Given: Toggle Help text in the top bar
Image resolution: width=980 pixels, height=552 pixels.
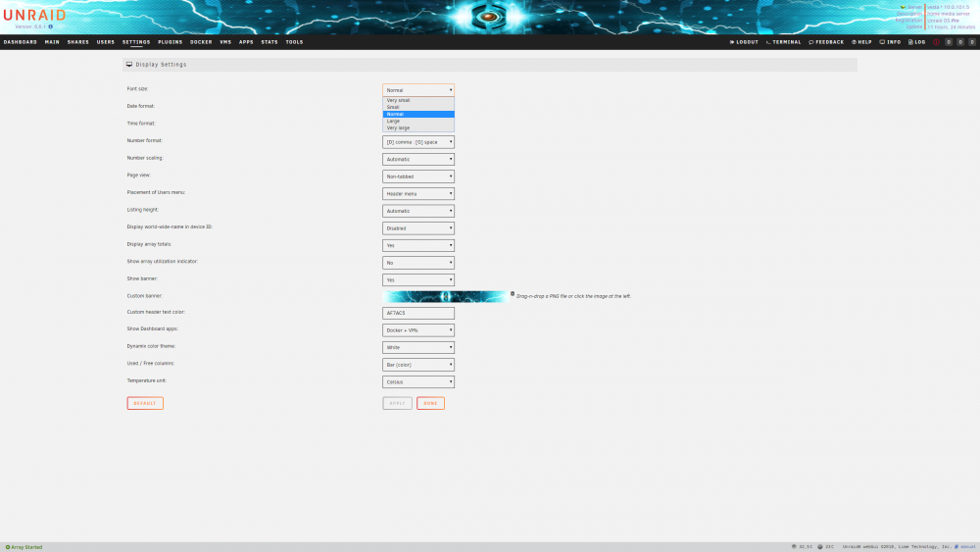Looking at the screenshot, I should pos(861,42).
